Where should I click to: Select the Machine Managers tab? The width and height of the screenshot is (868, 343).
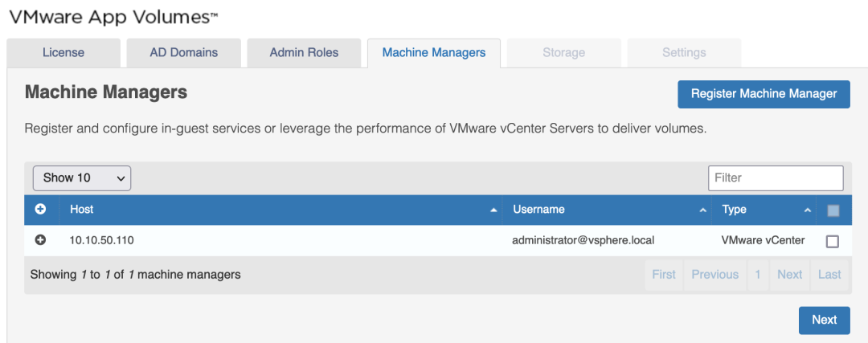(x=434, y=53)
